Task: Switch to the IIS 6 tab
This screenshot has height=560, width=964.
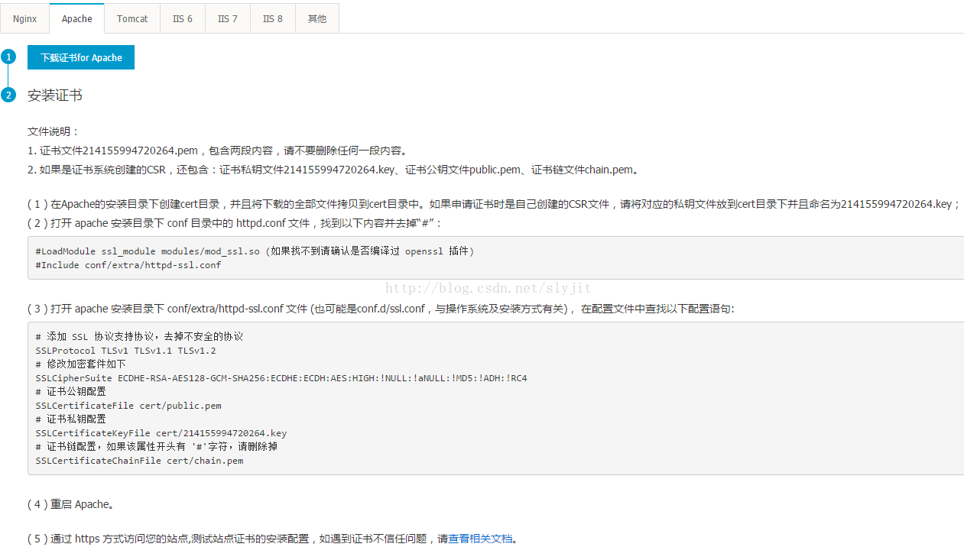Action: (x=183, y=18)
